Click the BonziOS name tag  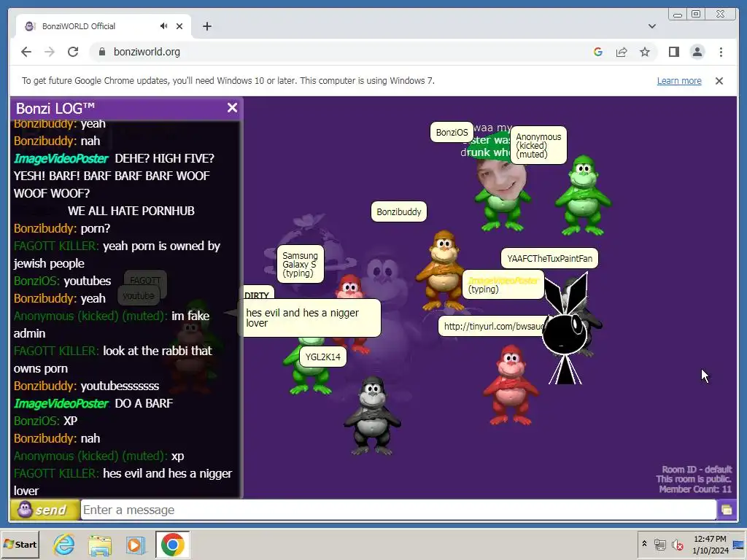point(452,133)
